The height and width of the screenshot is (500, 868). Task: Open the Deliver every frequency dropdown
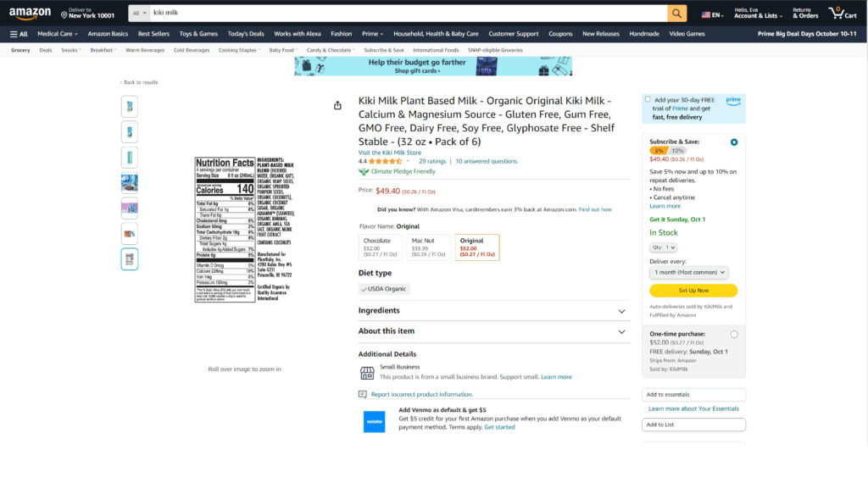pyautogui.click(x=688, y=272)
